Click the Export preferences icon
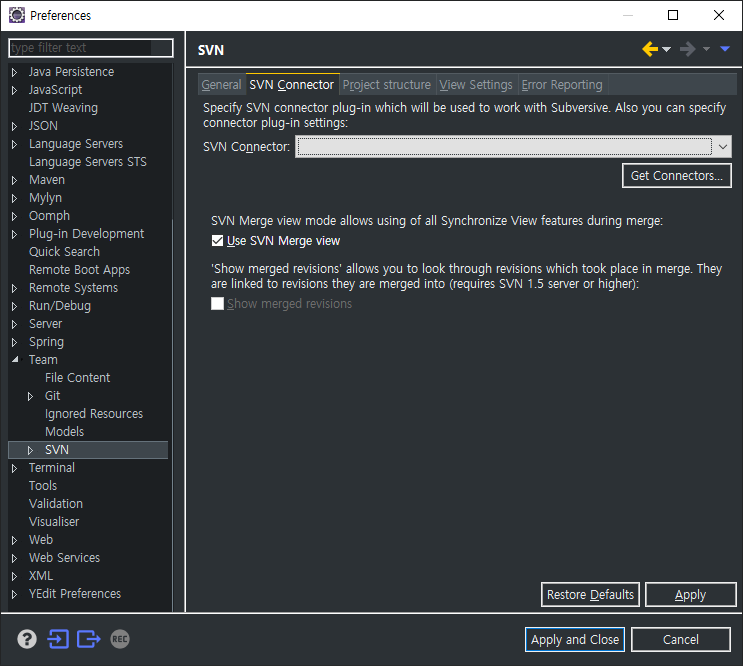Screen dimensions: 743x666 (x=89, y=639)
